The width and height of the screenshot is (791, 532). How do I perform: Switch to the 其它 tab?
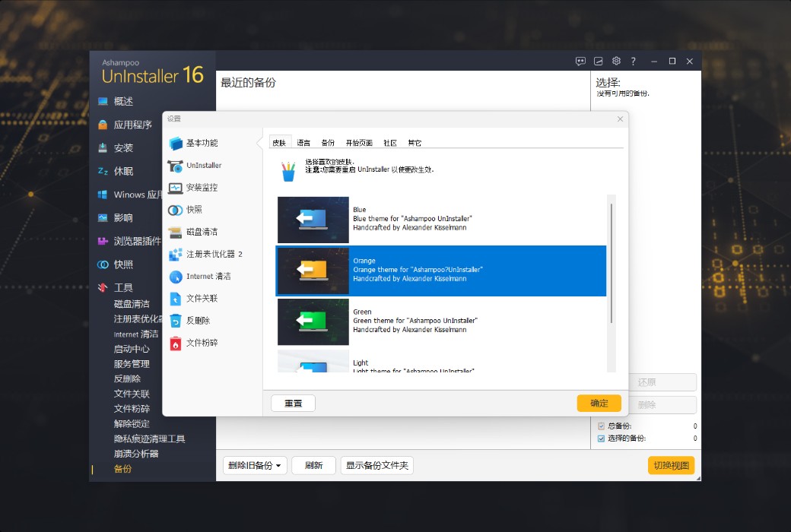click(415, 143)
